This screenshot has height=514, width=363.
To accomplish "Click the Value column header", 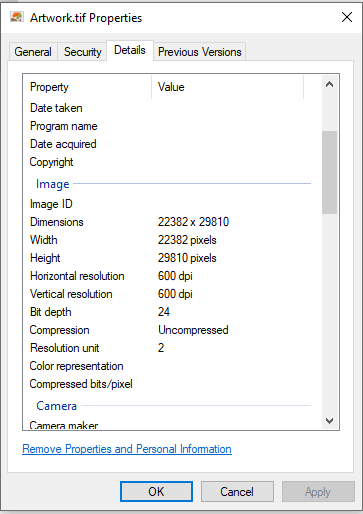I will (x=228, y=87).
